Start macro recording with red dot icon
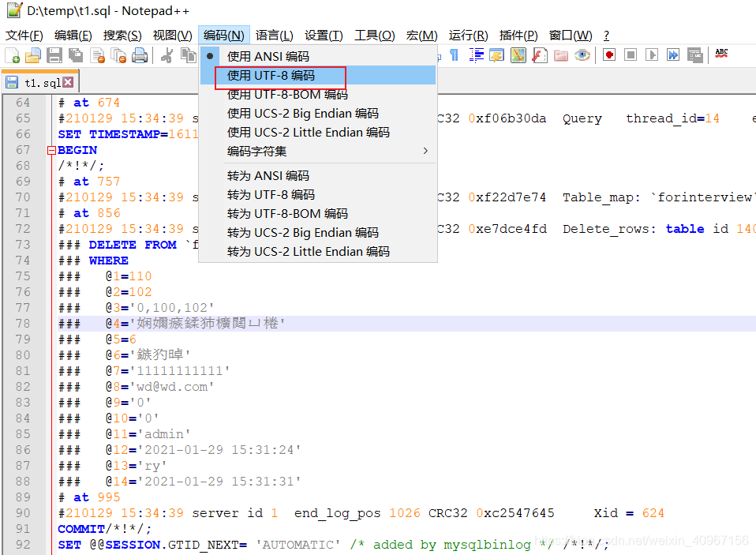The image size is (756, 555). pos(609,55)
